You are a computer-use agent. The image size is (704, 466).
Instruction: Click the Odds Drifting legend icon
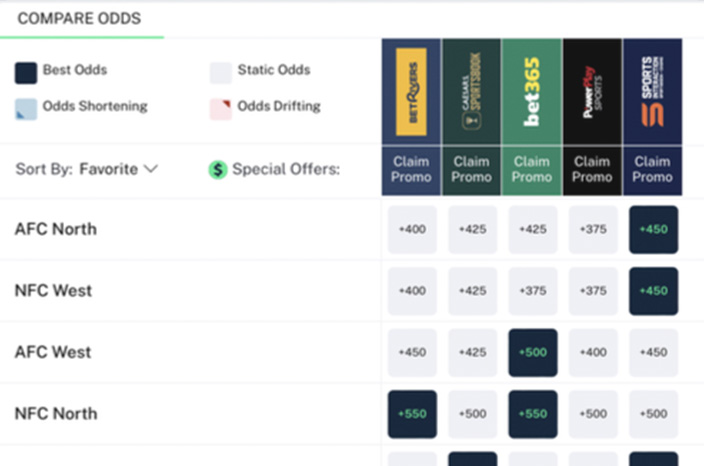pos(221,109)
